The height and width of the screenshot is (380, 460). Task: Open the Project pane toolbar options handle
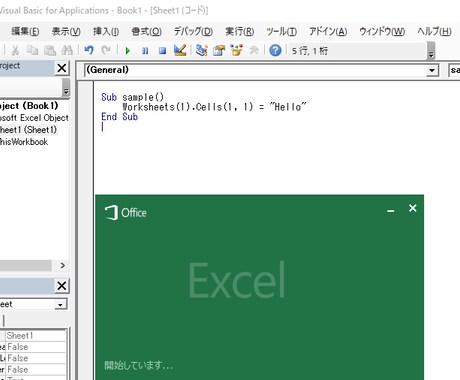pos(66,87)
